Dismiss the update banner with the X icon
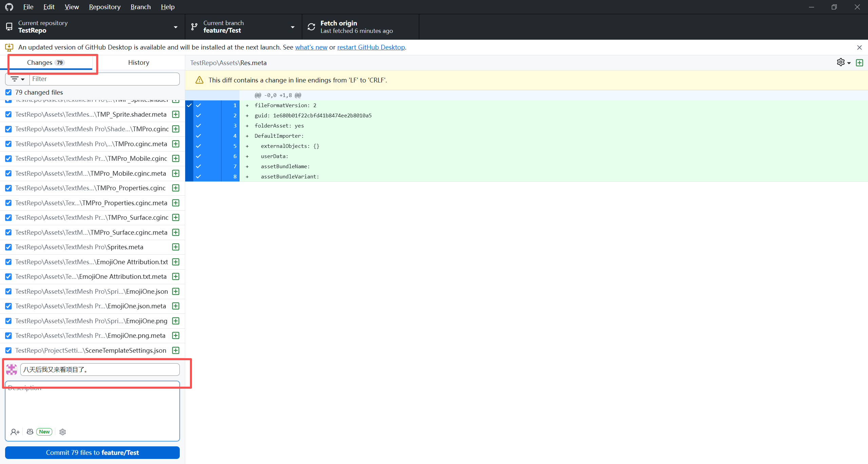 (x=859, y=47)
